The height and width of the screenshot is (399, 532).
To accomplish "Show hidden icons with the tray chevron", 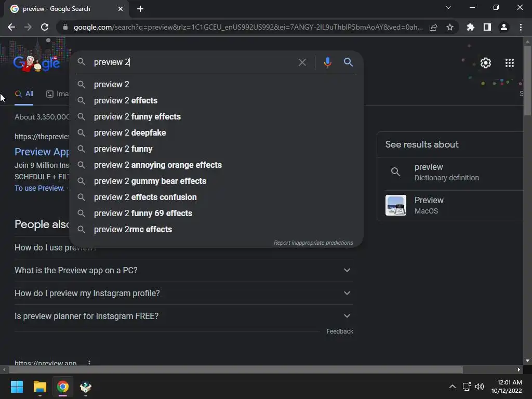I will pos(453,387).
